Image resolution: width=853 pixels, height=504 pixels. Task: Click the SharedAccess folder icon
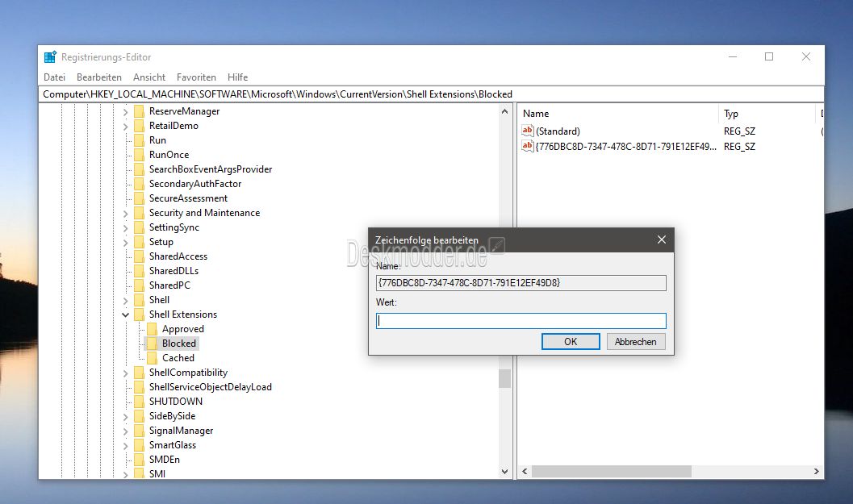(x=140, y=256)
